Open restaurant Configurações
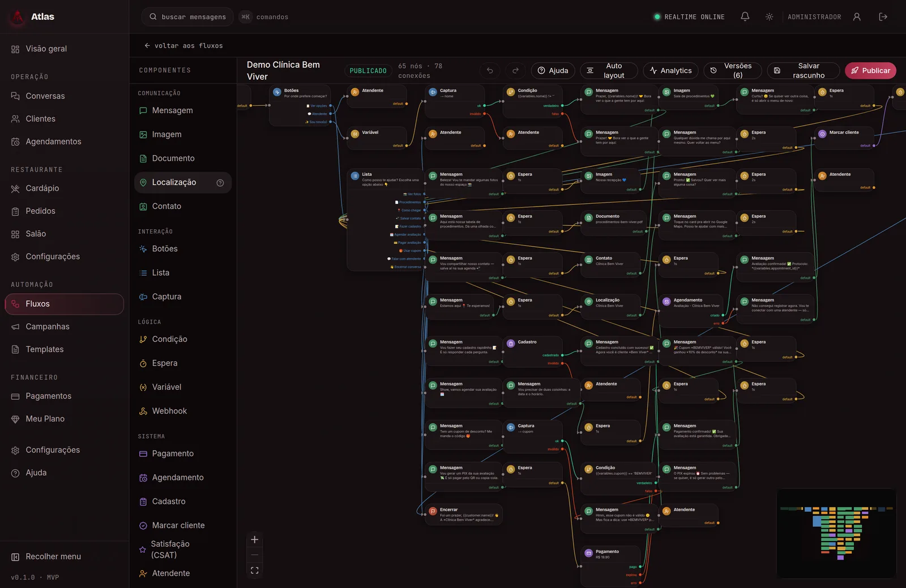 [64, 257]
